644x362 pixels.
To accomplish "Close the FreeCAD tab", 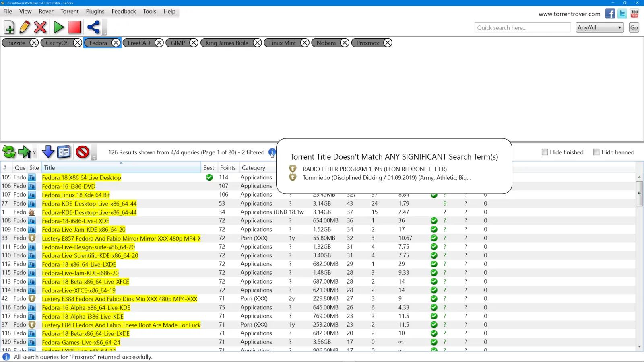I will click(159, 43).
